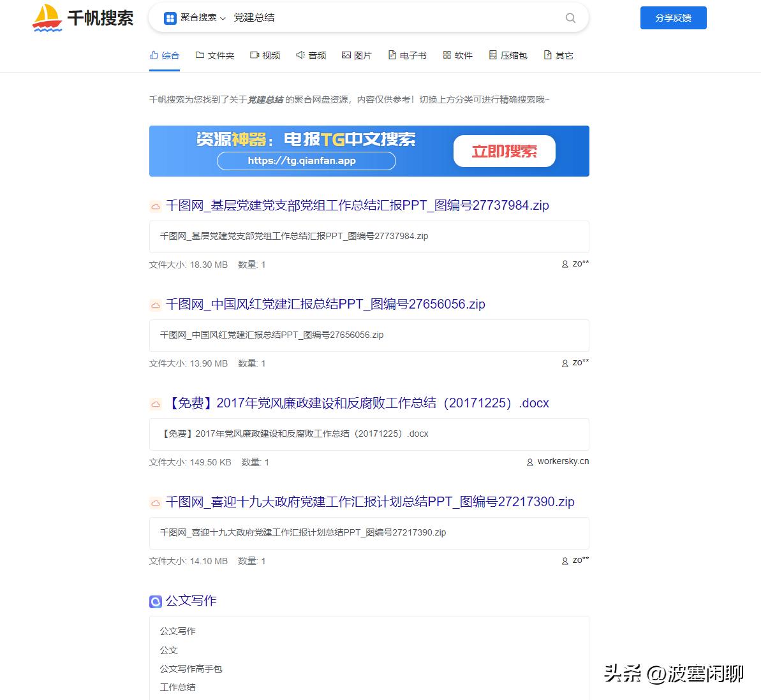Viewport: 761px width, 700px height.
Task: Click the user icon labeled workersky.cn
Action: pos(529,461)
